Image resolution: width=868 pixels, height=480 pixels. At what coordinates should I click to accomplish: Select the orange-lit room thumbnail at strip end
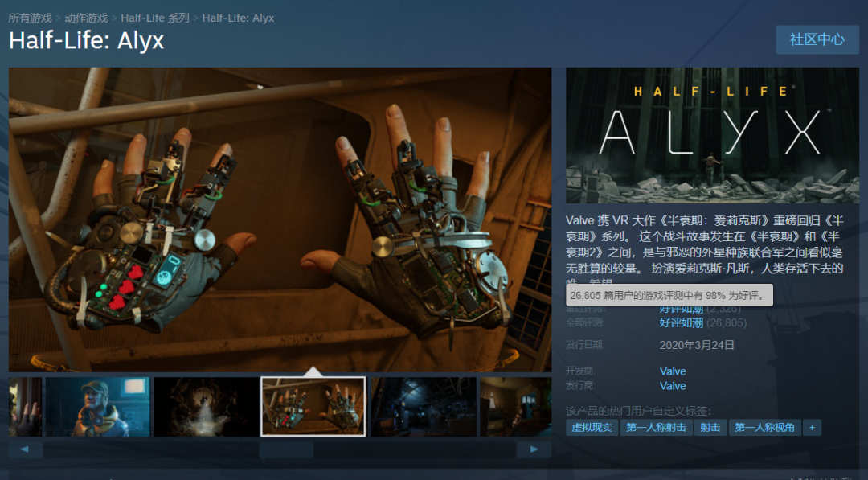515,407
